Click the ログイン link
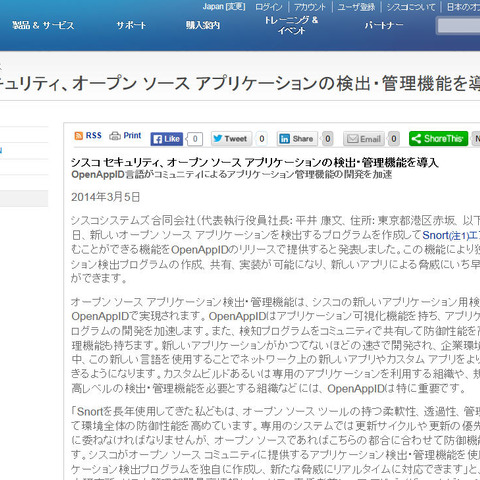Image resolution: width=480 pixels, height=480 pixels. click(269, 7)
